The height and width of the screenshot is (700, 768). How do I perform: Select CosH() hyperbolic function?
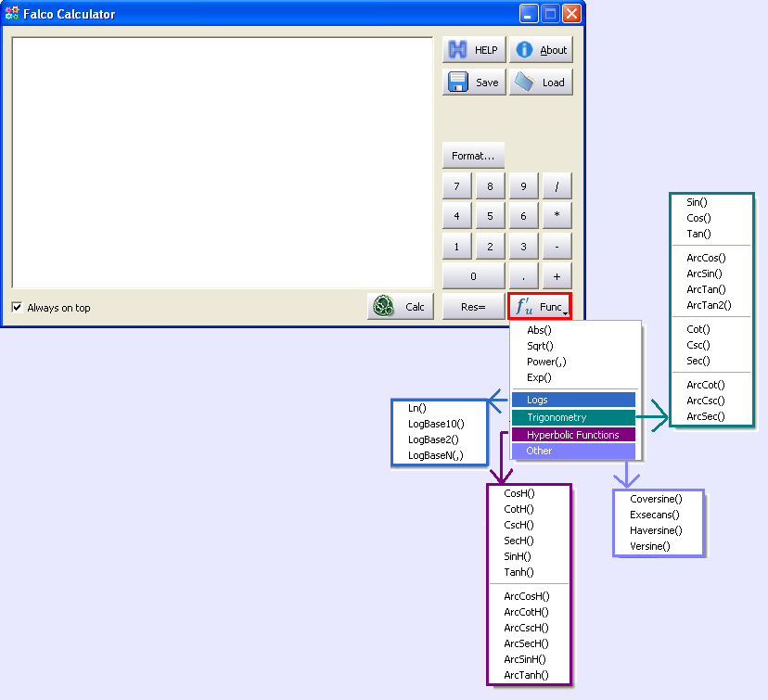(519, 493)
